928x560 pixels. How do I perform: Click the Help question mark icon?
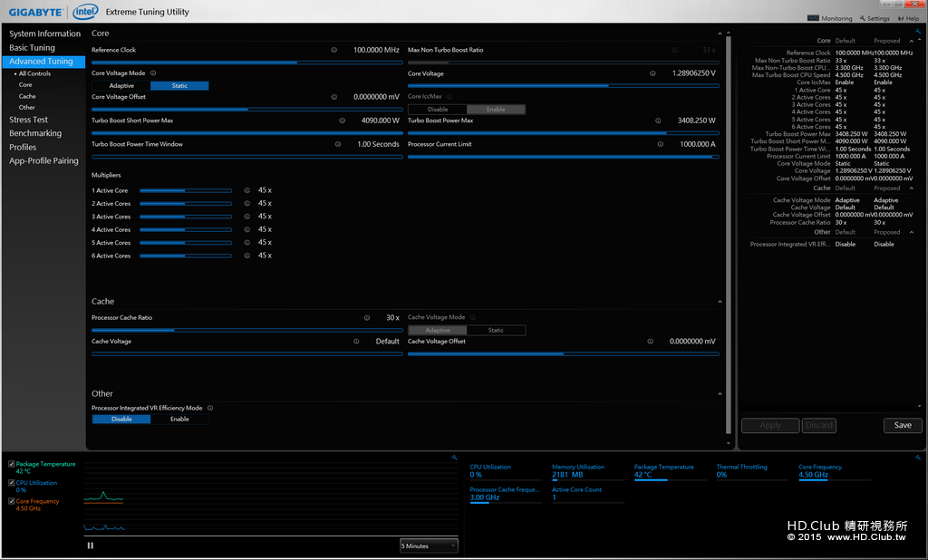(900, 18)
